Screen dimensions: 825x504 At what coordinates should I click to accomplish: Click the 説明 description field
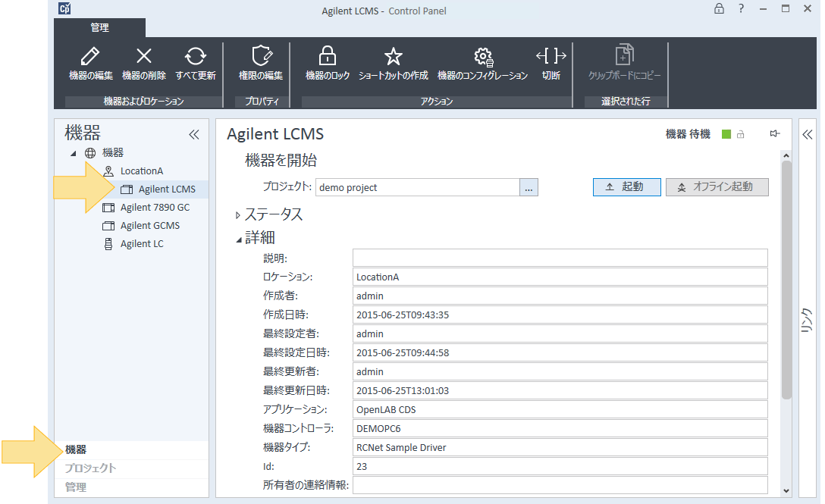point(560,258)
